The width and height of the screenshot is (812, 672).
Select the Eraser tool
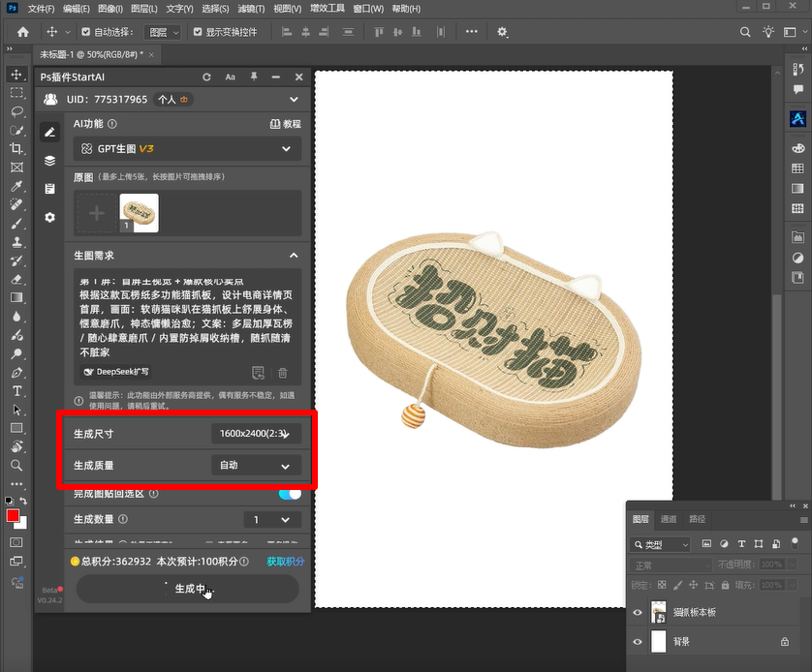point(16,279)
